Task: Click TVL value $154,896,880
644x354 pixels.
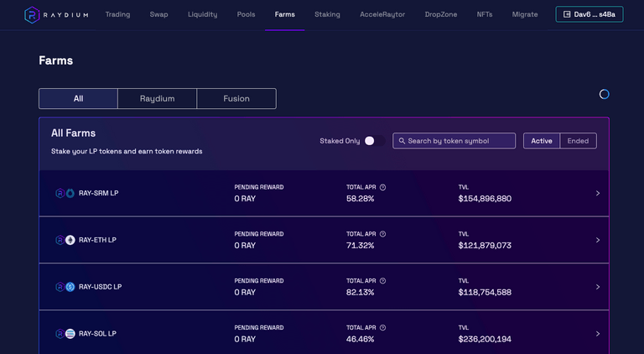Action: click(485, 199)
